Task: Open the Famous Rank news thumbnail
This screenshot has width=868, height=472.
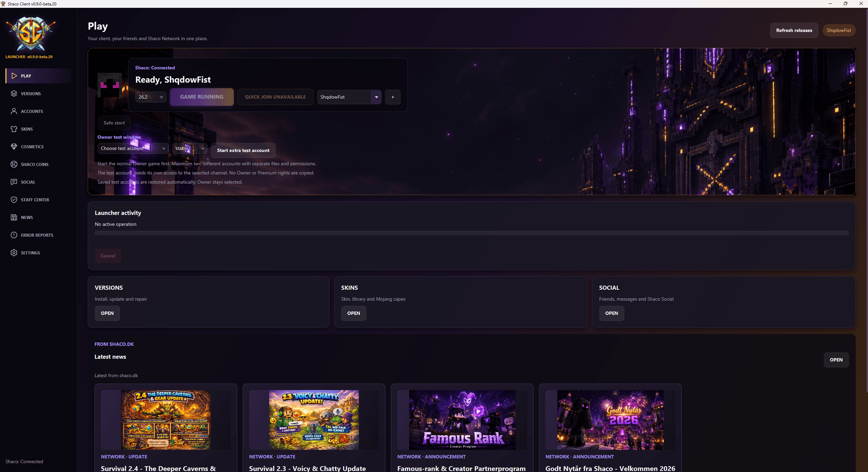Action: [462, 420]
